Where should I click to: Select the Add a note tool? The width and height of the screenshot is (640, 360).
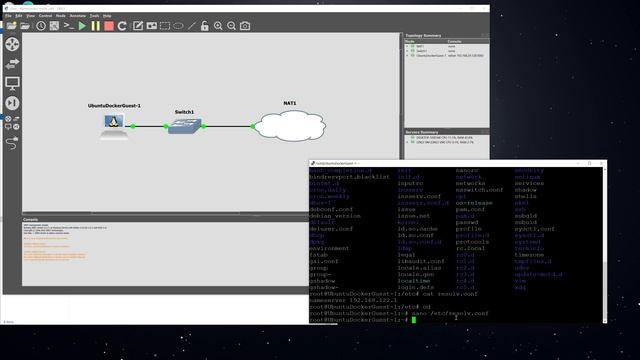point(138,26)
